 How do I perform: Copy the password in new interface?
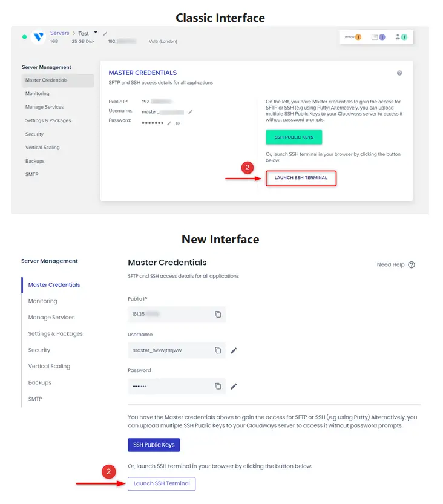(x=218, y=386)
